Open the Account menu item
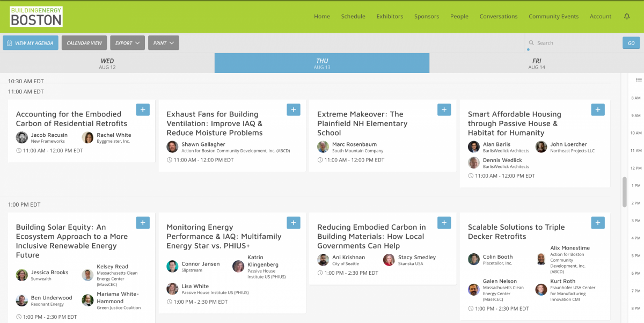 (601, 17)
